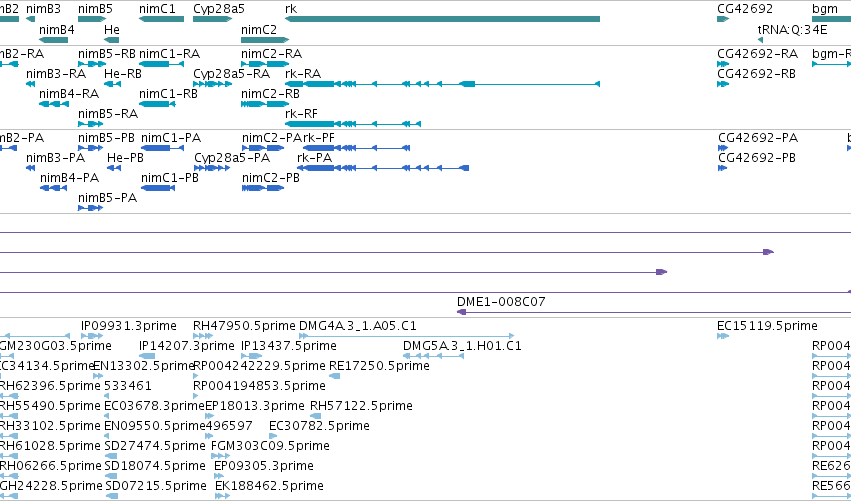Select the nimB3-PA protein label
851x501 pixels.
click(55, 157)
